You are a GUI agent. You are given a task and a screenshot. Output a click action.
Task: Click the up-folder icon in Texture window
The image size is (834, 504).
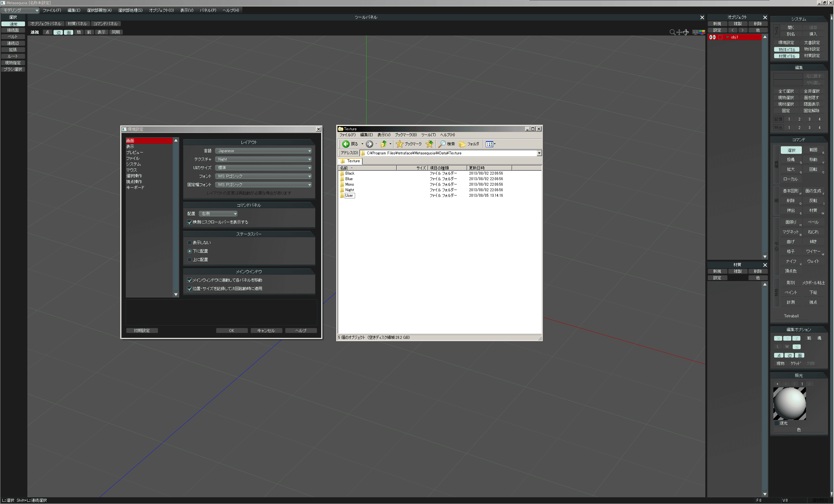[384, 144]
